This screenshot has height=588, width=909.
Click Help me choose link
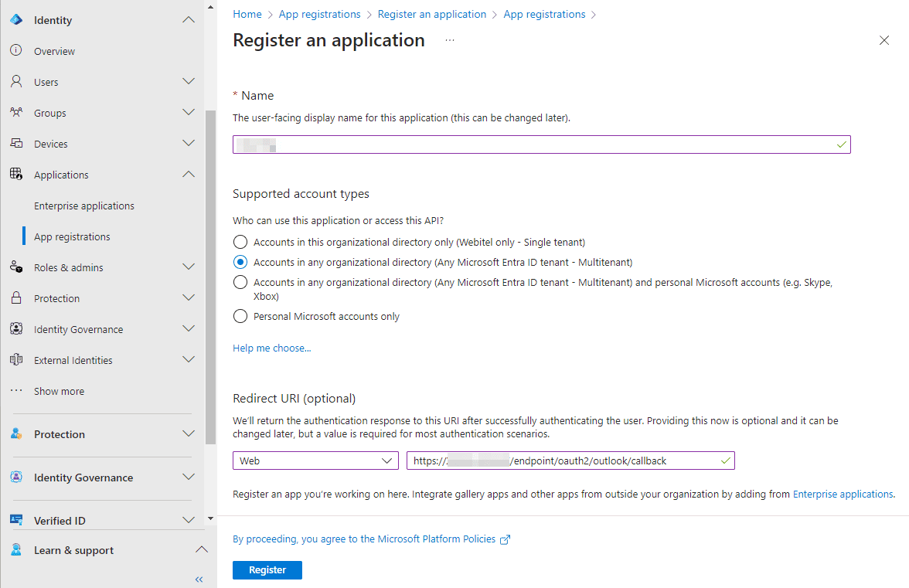point(272,348)
